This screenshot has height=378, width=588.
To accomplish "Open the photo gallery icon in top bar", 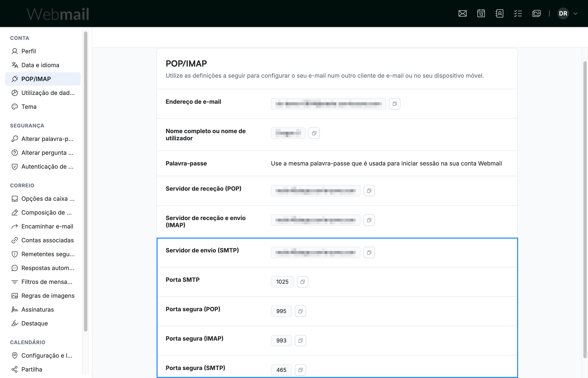I will coord(537,13).
